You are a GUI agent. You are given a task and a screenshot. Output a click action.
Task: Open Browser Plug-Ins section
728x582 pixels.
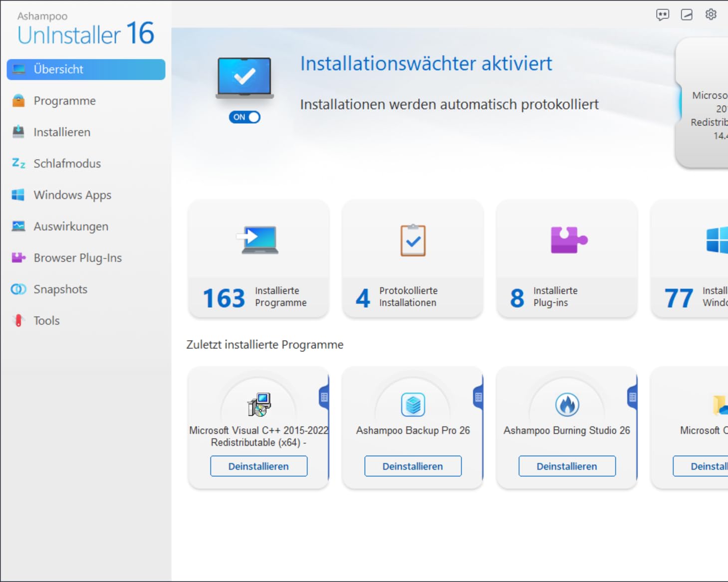(86, 258)
